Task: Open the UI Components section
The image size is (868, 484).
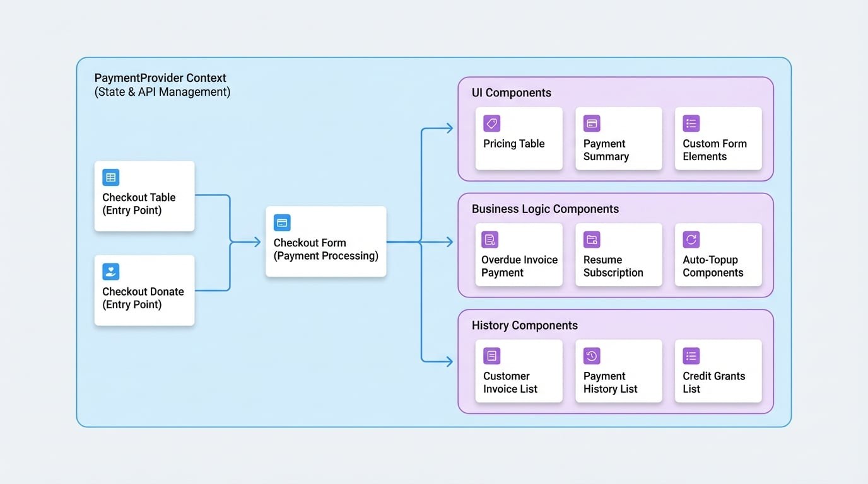Action: pyautogui.click(x=511, y=93)
